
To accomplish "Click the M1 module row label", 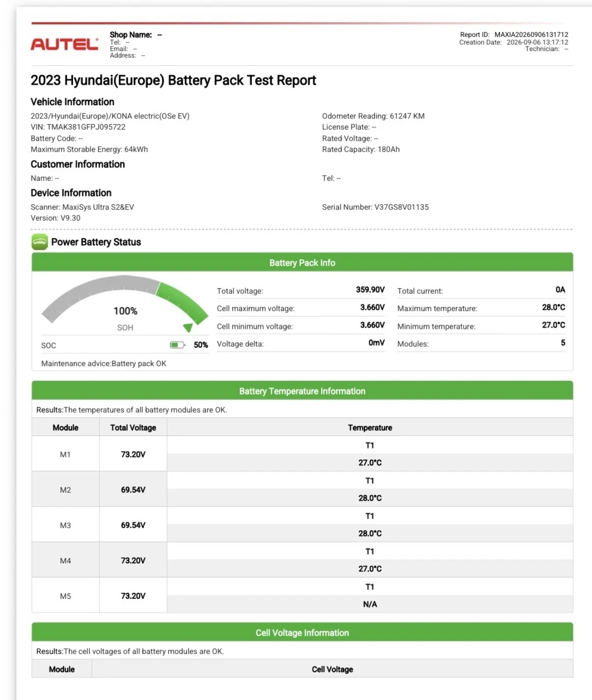I will click(x=65, y=455).
